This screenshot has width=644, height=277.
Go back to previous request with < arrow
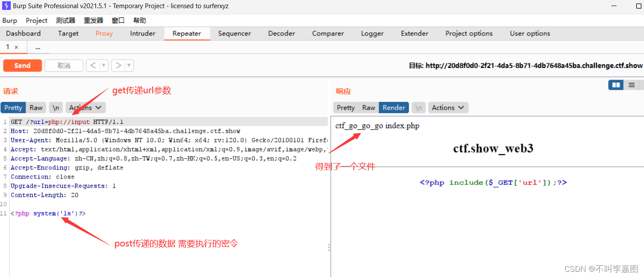point(93,65)
